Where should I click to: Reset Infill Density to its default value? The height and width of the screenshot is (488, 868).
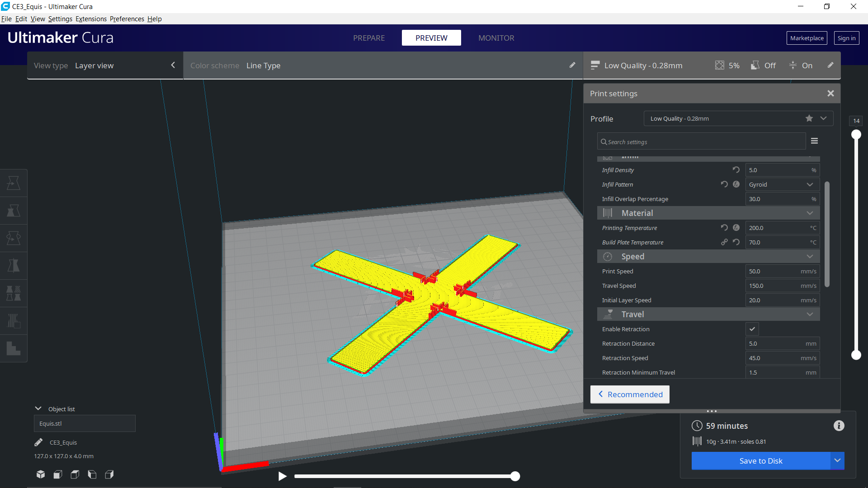[736, 170]
